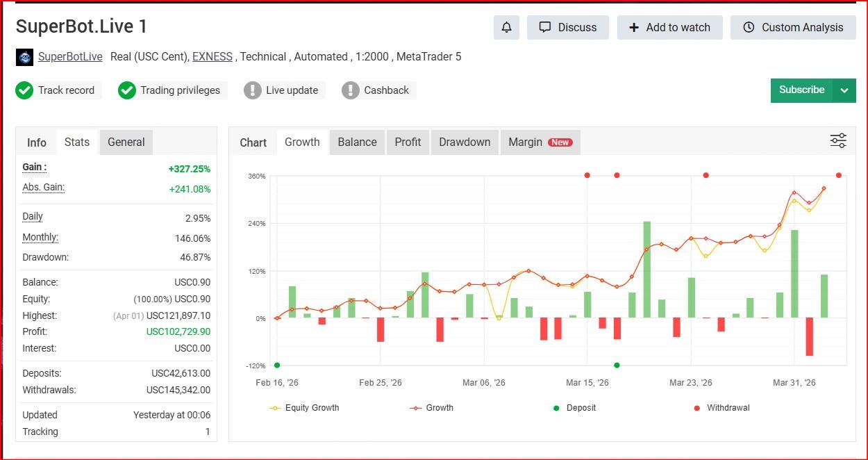
Task: Click the 46.87% drawdown value
Action: (196, 257)
